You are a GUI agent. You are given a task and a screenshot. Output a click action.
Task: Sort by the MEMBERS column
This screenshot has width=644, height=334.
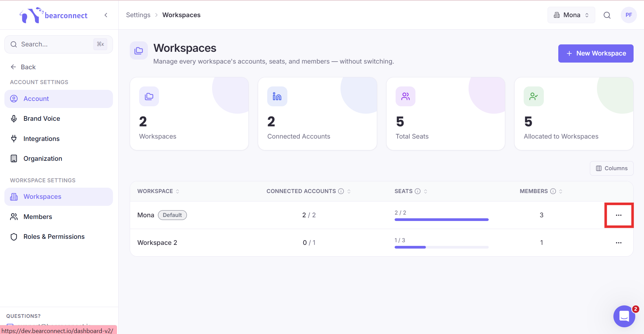561,191
